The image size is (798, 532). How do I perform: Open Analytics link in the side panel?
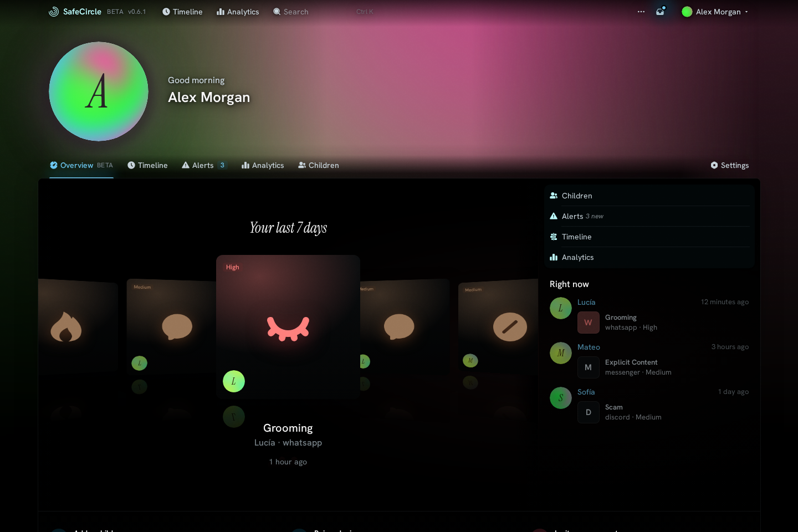point(649,257)
